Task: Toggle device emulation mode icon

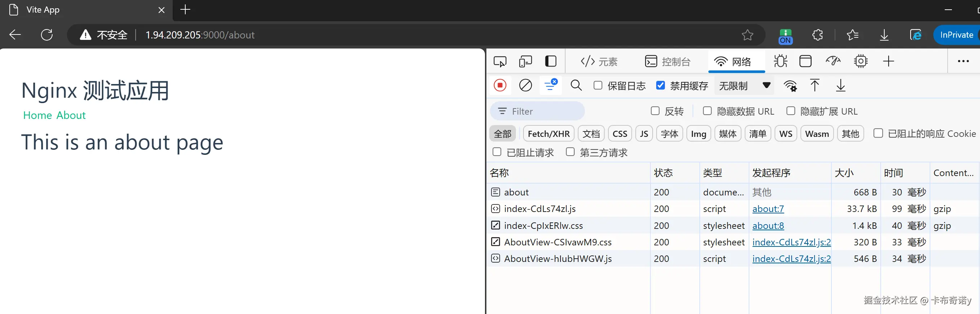Action: point(525,61)
